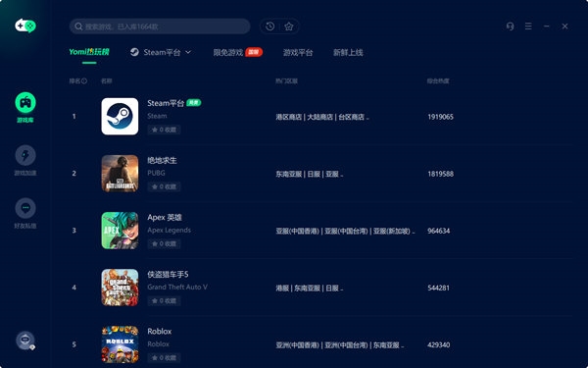Click the customer support headset icon
The image size is (588, 368).
coord(510,26)
